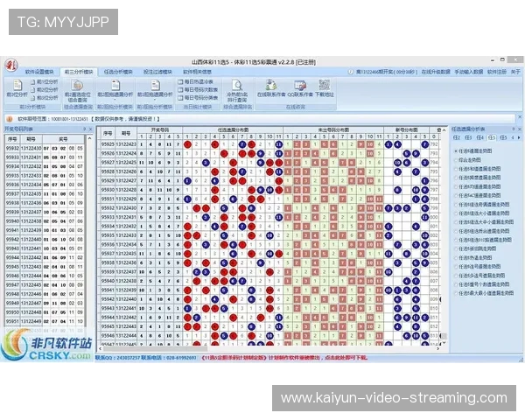The width and height of the screenshot is (525, 420).
Task: Open the 任选遗漏分析表 panel dropdown arrow
Action: tap(512, 129)
